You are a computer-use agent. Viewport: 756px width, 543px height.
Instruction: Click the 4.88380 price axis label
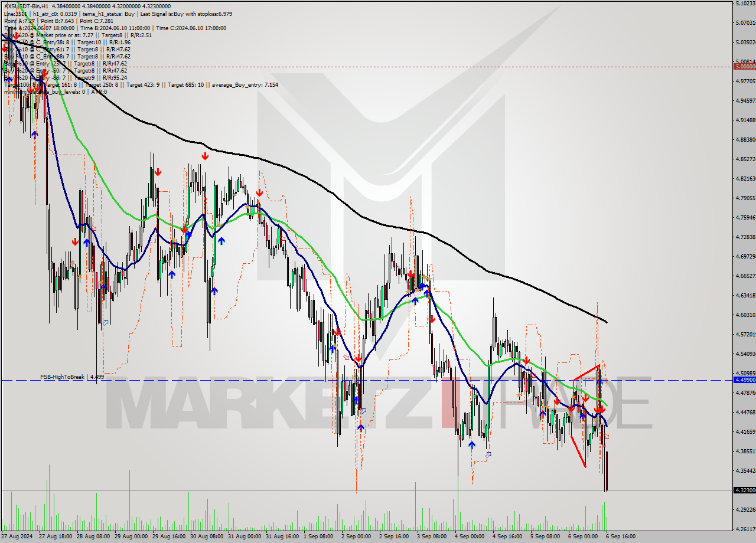[745, 140]
